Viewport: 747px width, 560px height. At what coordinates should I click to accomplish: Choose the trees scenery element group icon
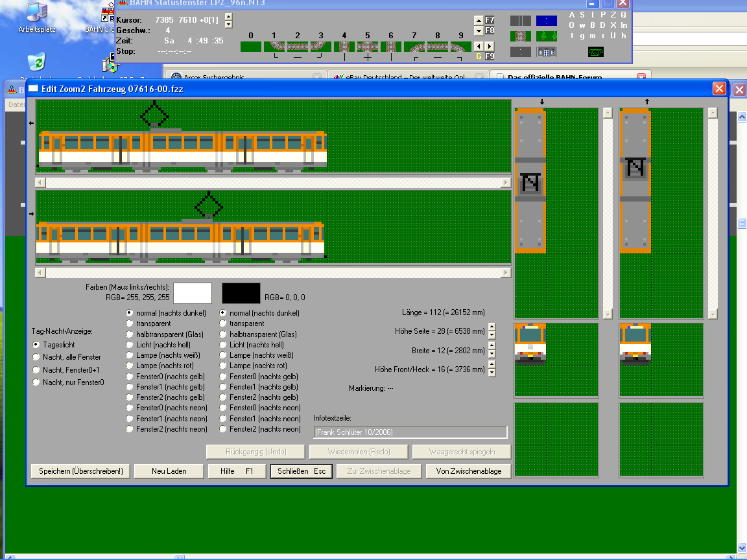[x=547, y=36]
